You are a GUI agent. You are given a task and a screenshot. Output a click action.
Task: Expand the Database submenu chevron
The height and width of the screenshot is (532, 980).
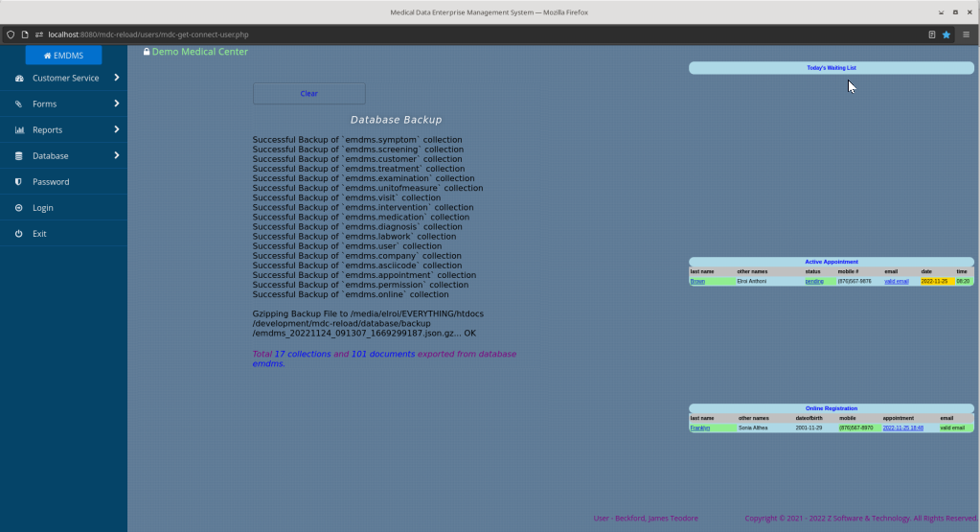(x=116, y=155)
